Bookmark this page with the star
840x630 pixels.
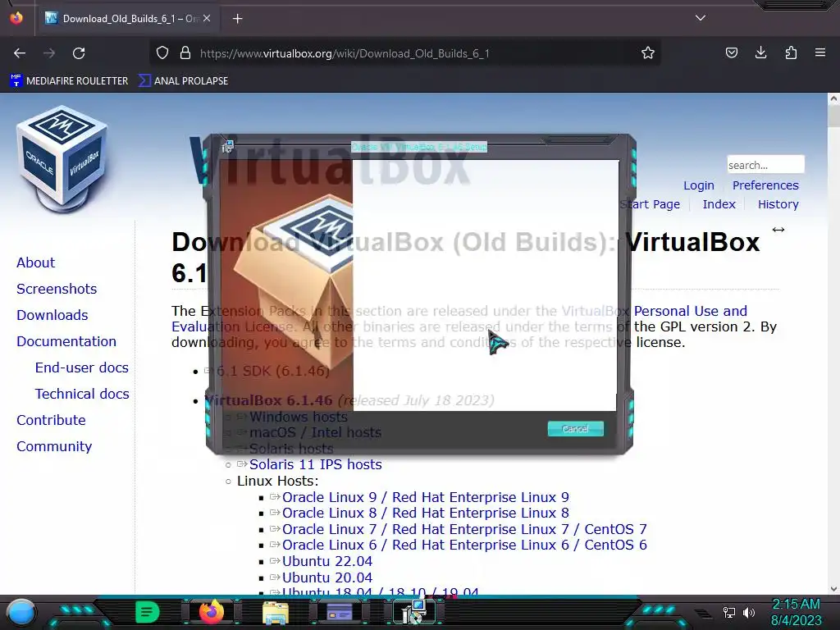[648, 53]
